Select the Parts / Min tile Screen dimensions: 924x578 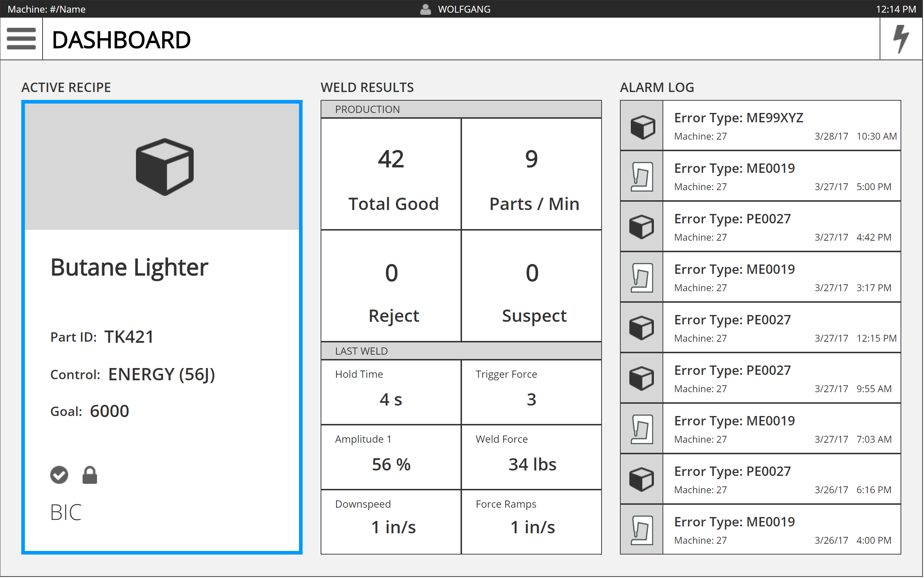[x=532, y=174]
